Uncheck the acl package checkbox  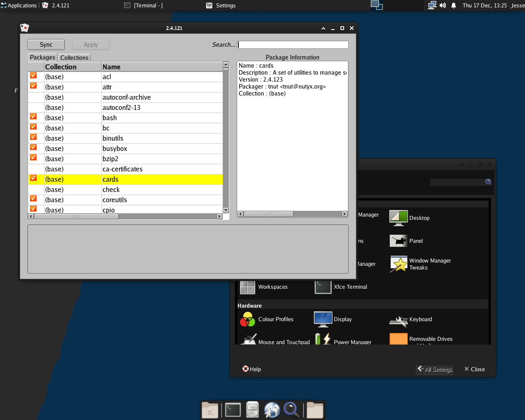tap(34, 75)
